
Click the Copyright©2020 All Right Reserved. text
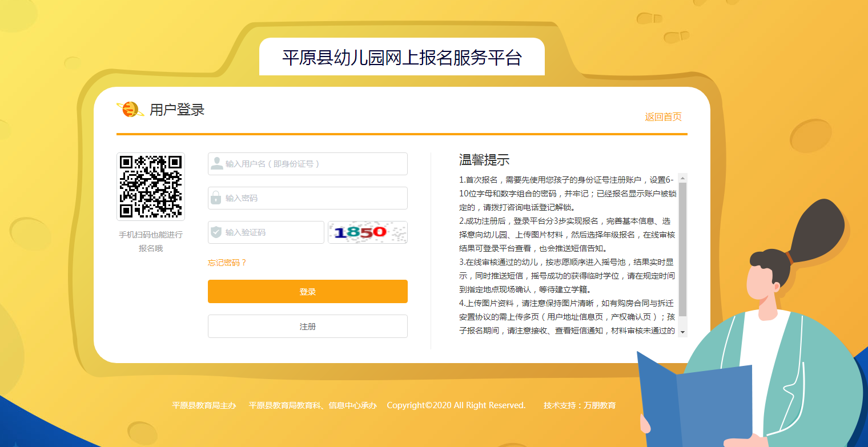(x=456, y=405)
